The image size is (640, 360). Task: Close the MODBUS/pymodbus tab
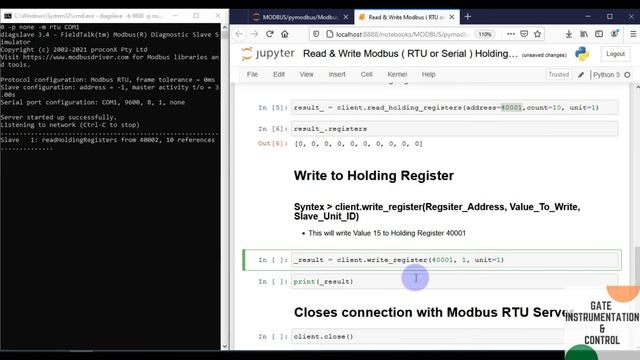click(x=346, y=17)
